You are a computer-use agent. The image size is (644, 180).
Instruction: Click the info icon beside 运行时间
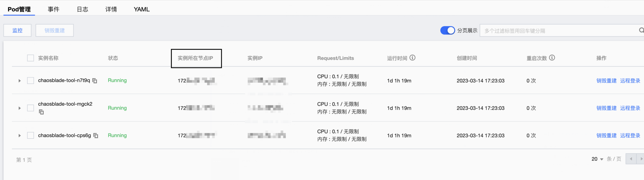412,58
